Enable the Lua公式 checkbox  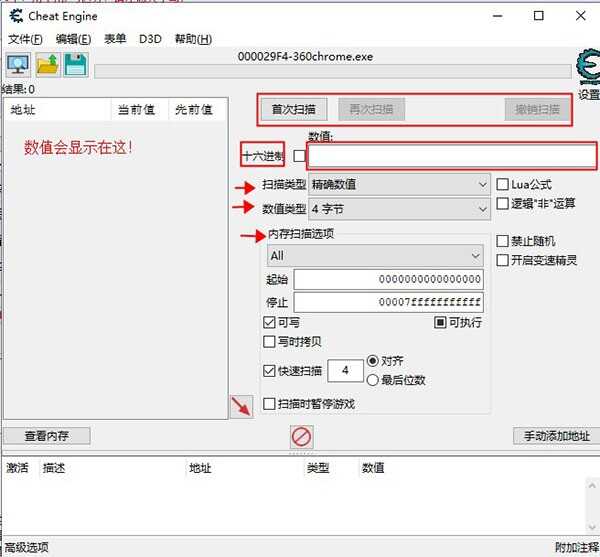[x=502, y=184]
